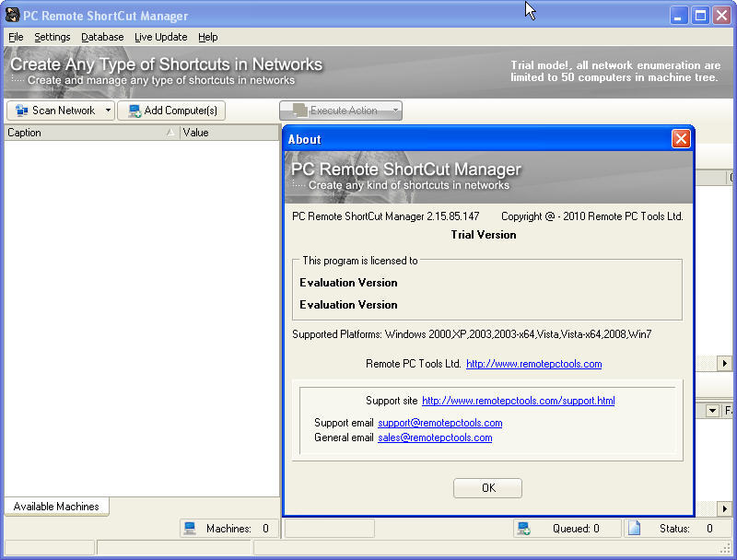Click the sales@remotepctools.com email link
Image resolution: width=737 pixels, height=560 pixels.
435,437
